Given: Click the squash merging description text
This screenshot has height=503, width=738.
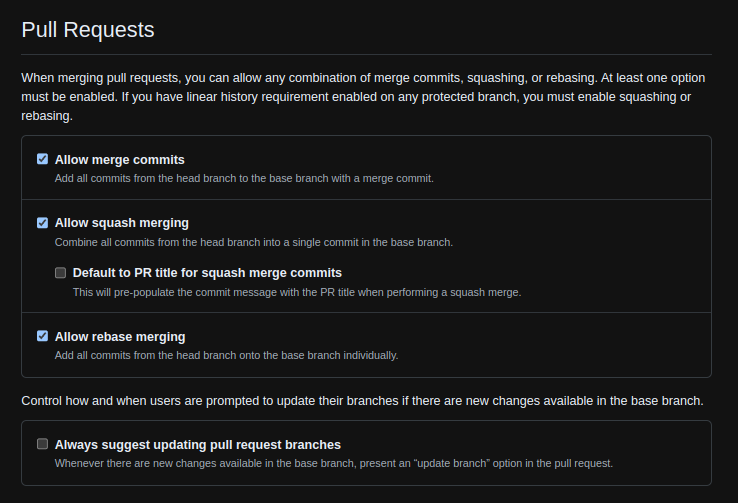Looking at the screenshot, I should coord(254,242).
